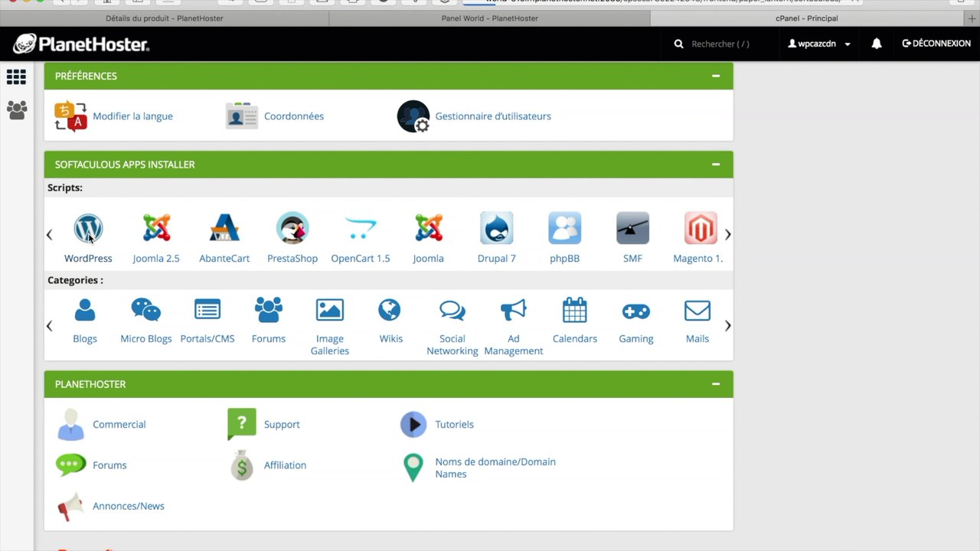Viewport: 980px width, 551px height.
Task: Open the Gestionnaire d'utilisateurs icon
Action: coord(413,116)
